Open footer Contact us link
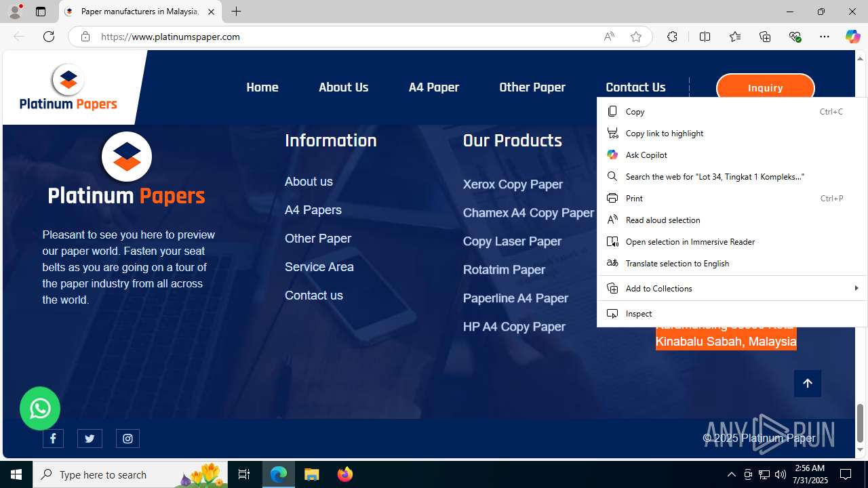This screenshot has width=868, height=488. pos(314,296)
